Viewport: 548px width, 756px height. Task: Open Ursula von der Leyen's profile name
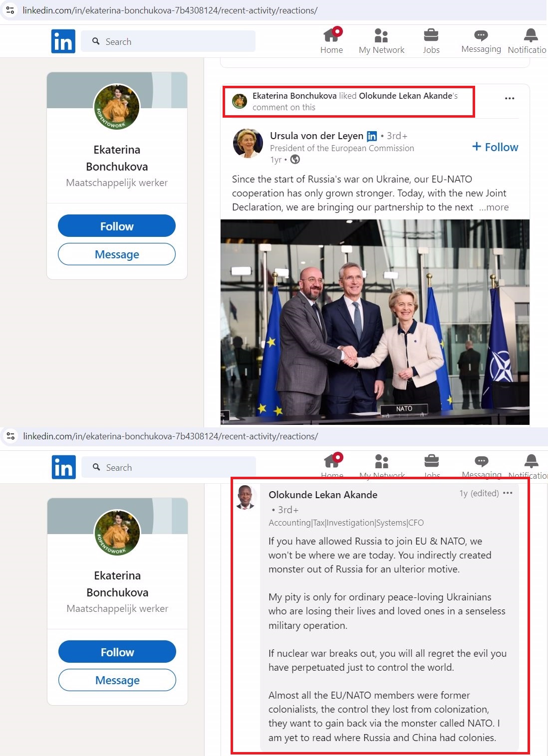coord(317,136)
